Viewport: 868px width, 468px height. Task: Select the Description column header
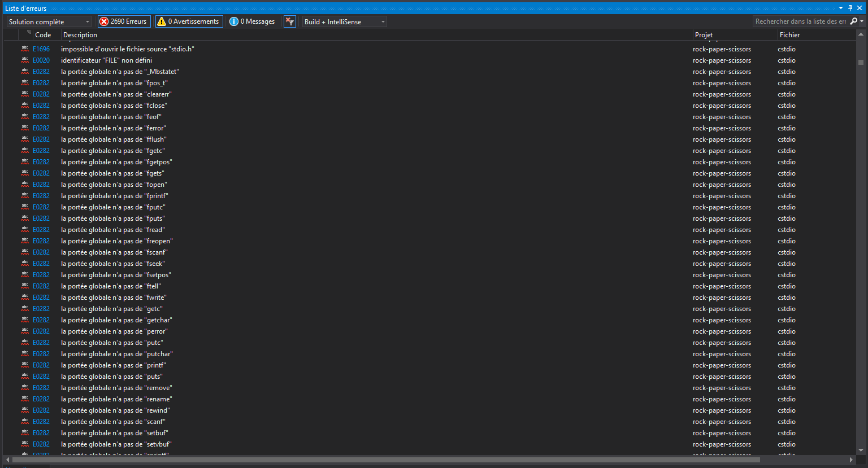click(80, 34)
